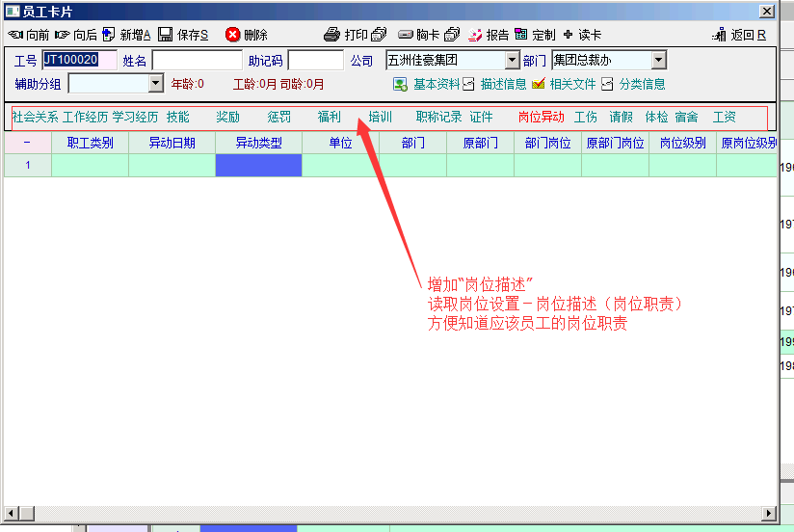
Task: Click the 打印 printer icon
Action: pos(332,35)
